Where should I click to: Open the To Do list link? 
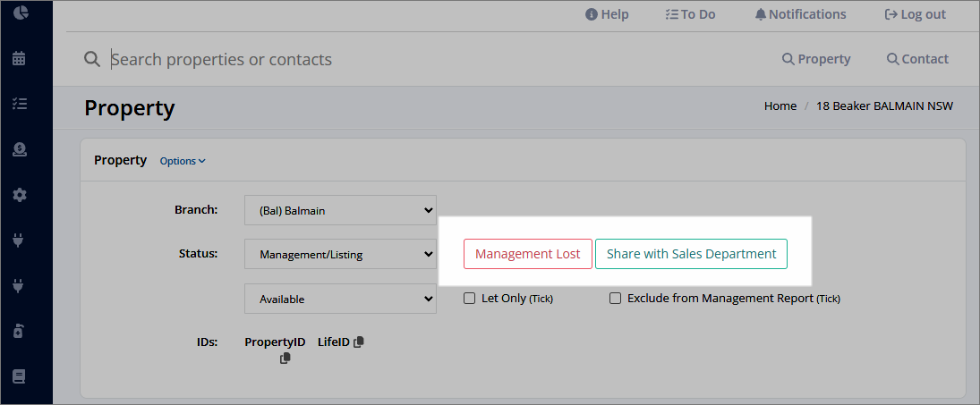coord(690,14)
